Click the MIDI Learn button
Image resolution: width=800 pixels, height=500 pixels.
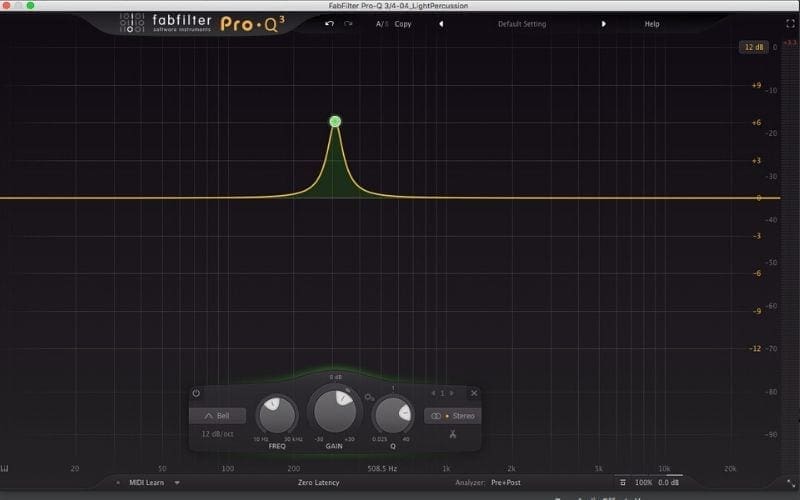146,483
